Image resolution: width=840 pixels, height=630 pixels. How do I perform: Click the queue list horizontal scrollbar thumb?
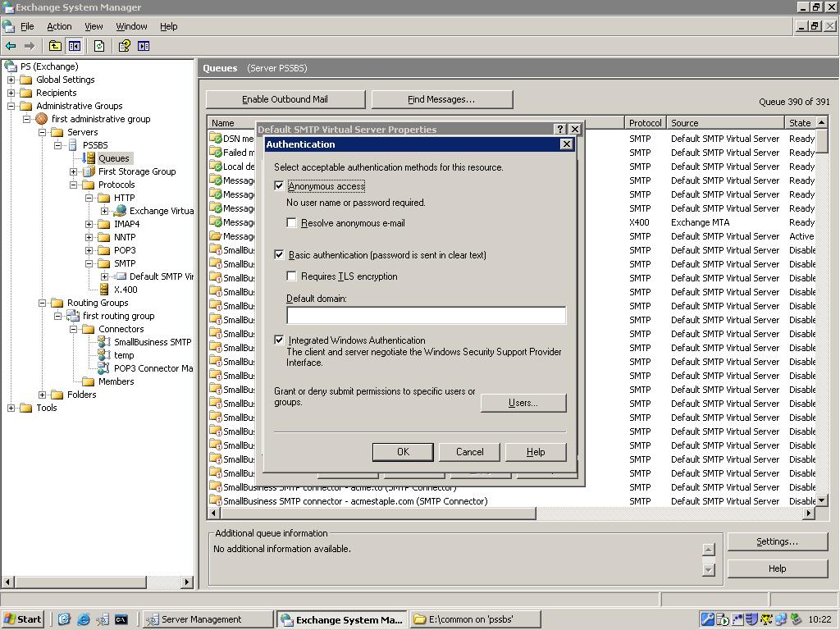(x=377, y=514)
